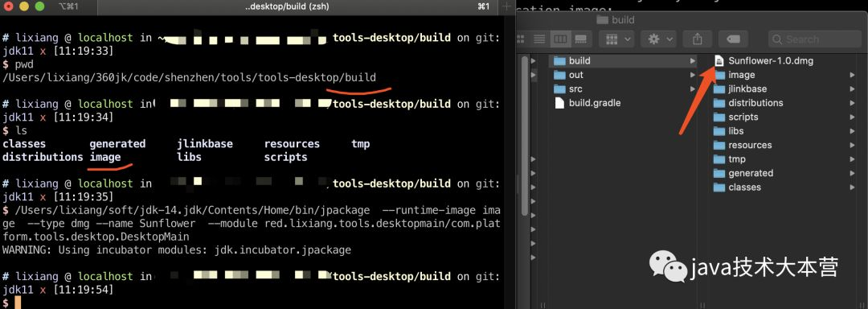Expand arrow of distributions folder row

point(853,102)
